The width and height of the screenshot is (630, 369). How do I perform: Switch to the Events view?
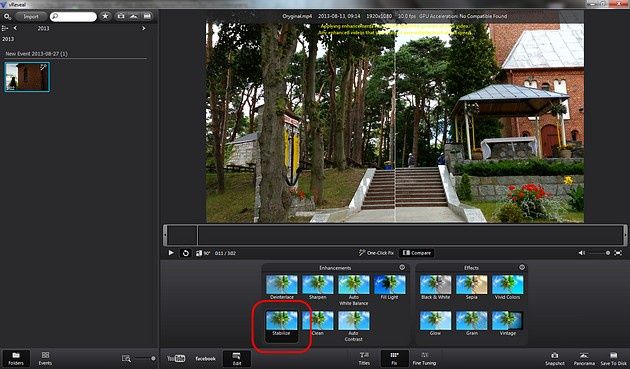click(45, 359)
